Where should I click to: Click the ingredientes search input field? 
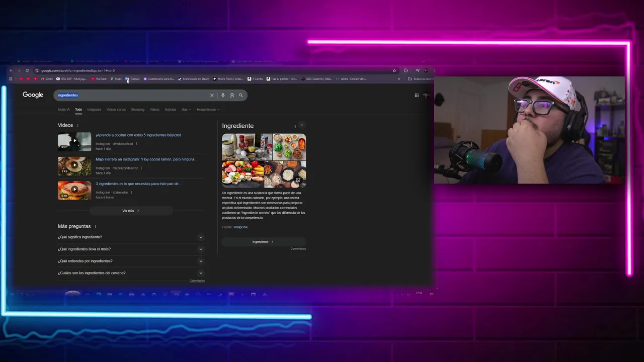131,95
